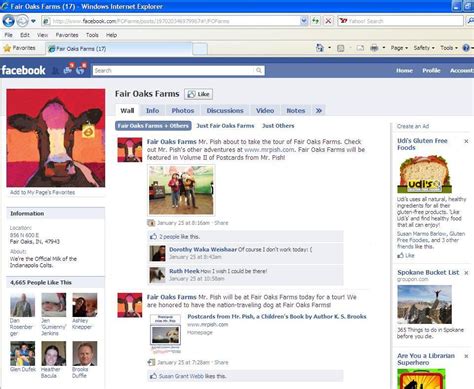Image resolution: width=474 pixels, height=389 pixels.
Task: Activate Fair Oaks Farms + Others filter
Action: (x=153, y=126)
